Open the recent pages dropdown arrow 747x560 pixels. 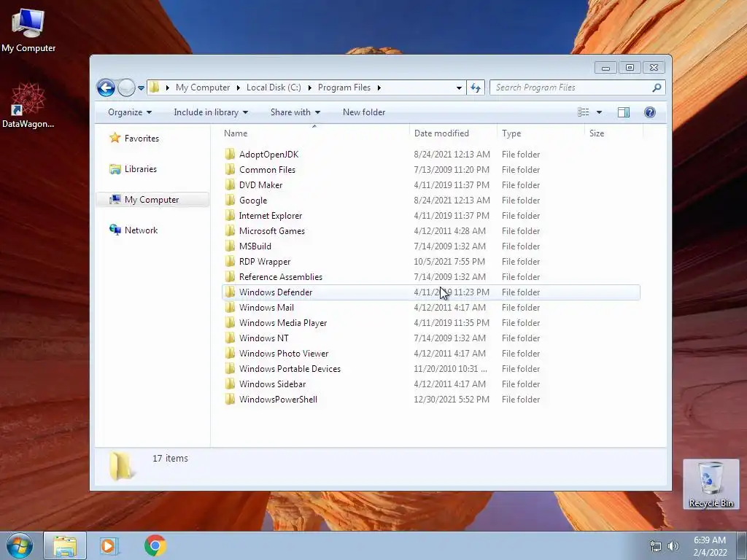[x=141, y=87]
